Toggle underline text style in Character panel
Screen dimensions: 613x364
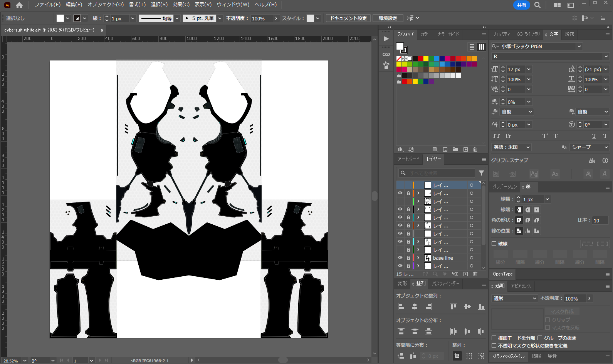point(594,136)
